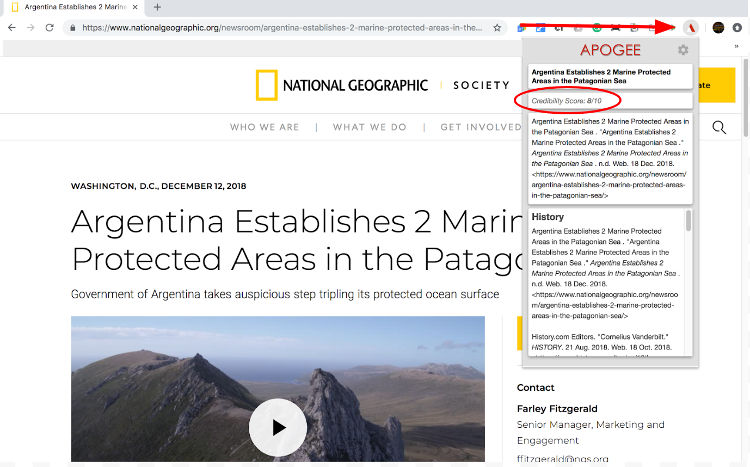Click the History heading in Apogee
The width and height of the screenshot is (750, 467).
click(x=548, y=217)
